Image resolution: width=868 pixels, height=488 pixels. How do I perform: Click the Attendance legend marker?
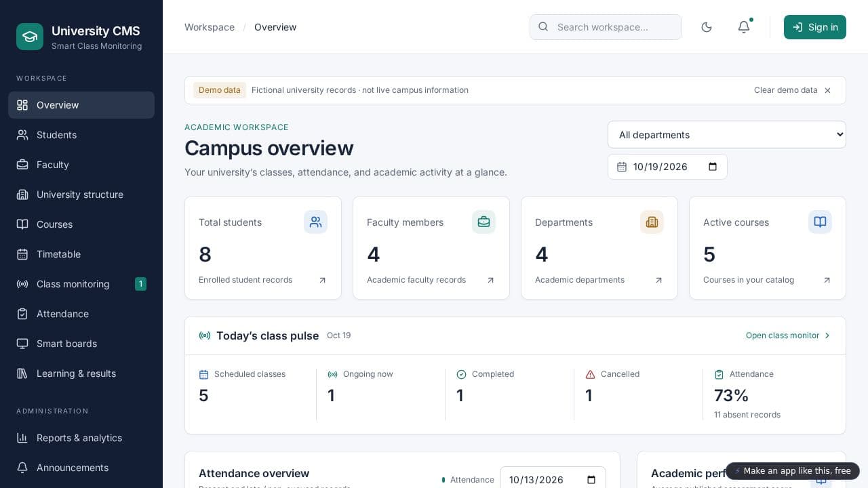point(443,480)
